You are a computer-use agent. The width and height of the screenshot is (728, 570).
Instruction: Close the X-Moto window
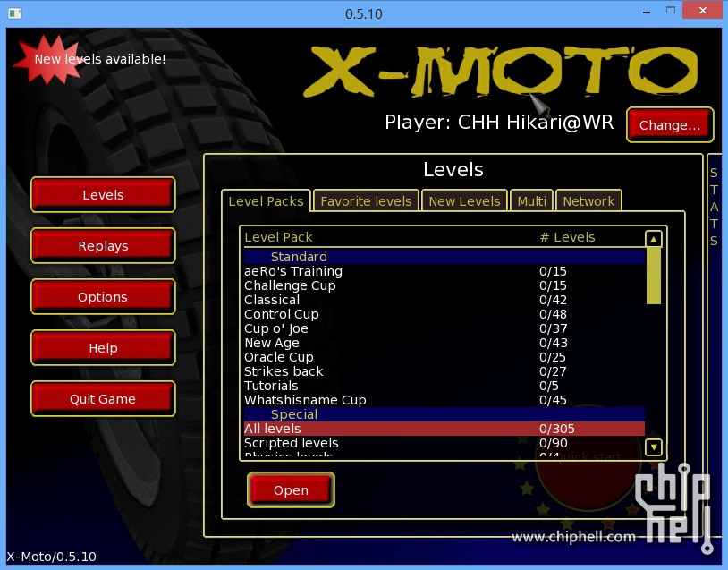[702, 10]
